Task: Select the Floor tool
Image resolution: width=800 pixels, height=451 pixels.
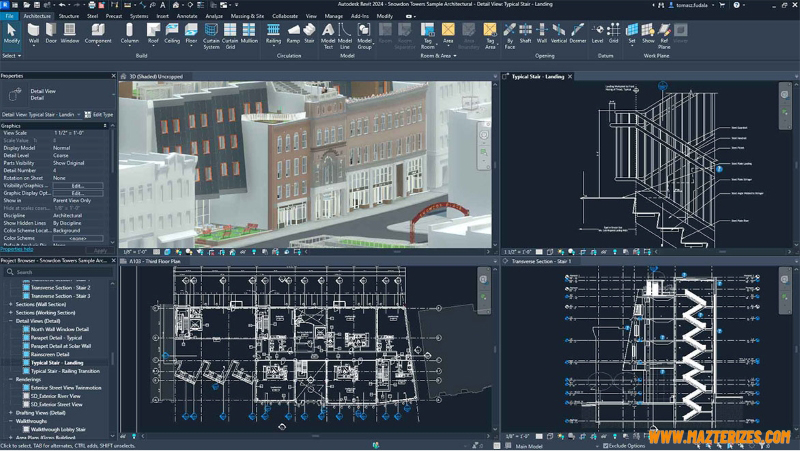Action: 191,34
